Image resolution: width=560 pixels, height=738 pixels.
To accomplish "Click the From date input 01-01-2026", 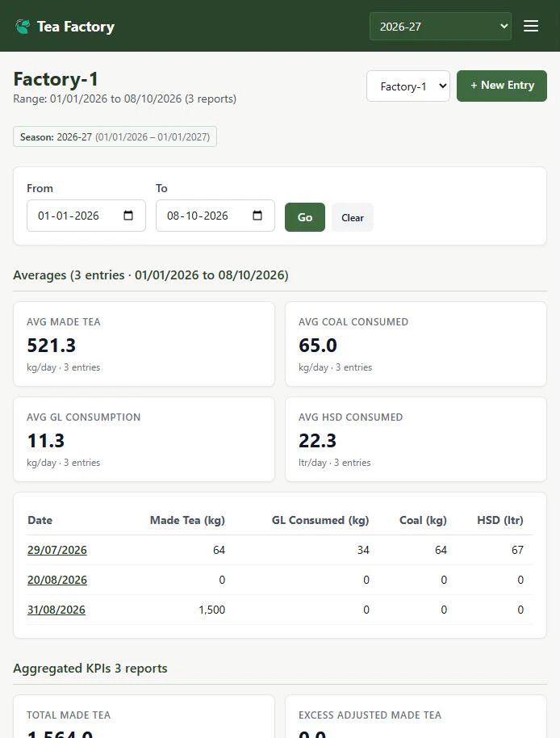I will 86,216.
